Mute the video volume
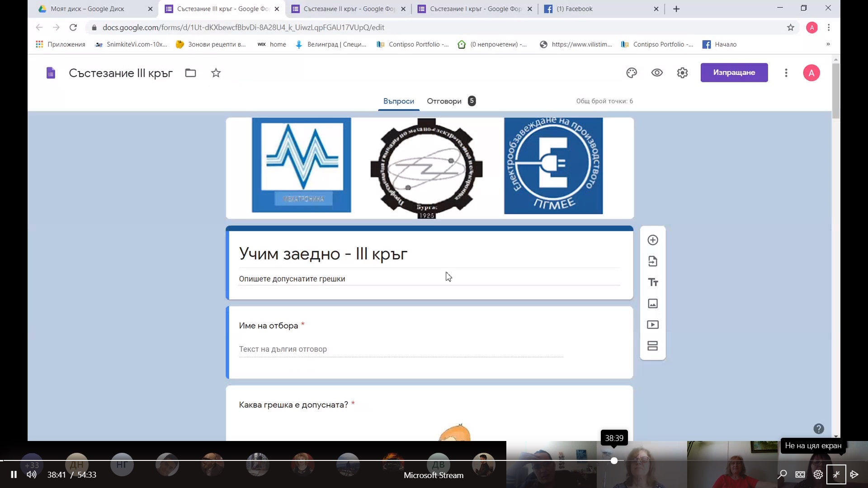868x488 pixels. 31,474
